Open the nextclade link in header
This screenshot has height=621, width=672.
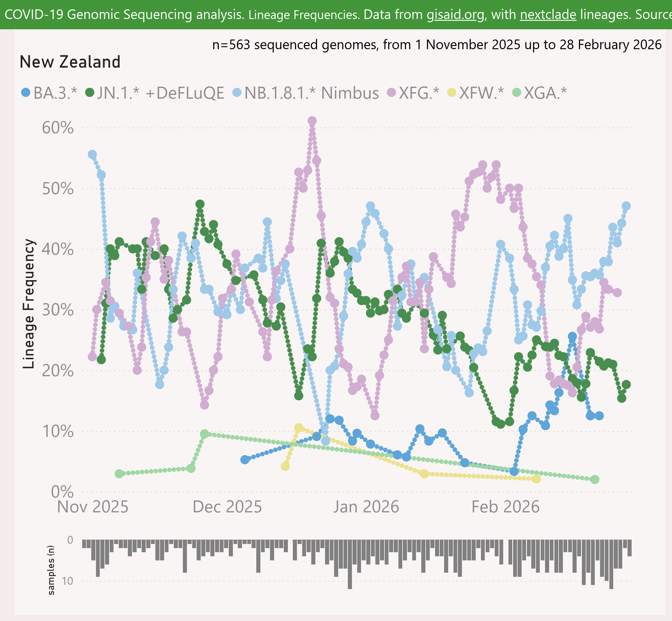coord(548,15)
